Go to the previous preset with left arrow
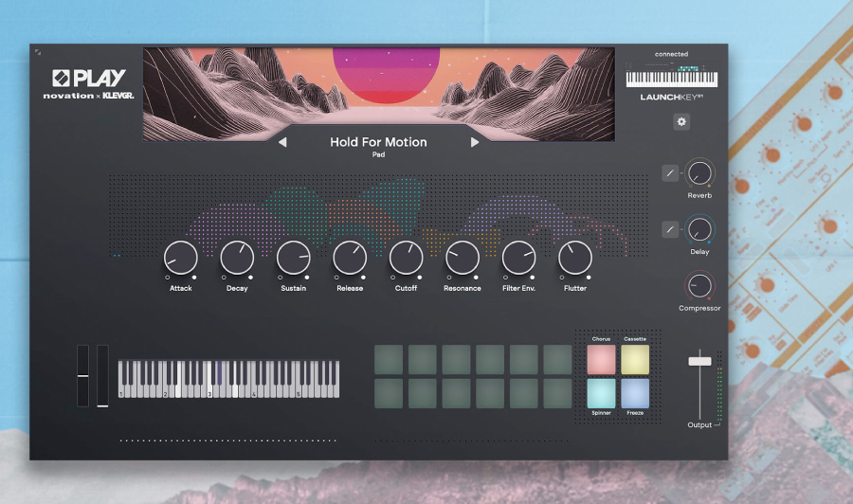Screen dimensions: 853x504 pos(282,143)
